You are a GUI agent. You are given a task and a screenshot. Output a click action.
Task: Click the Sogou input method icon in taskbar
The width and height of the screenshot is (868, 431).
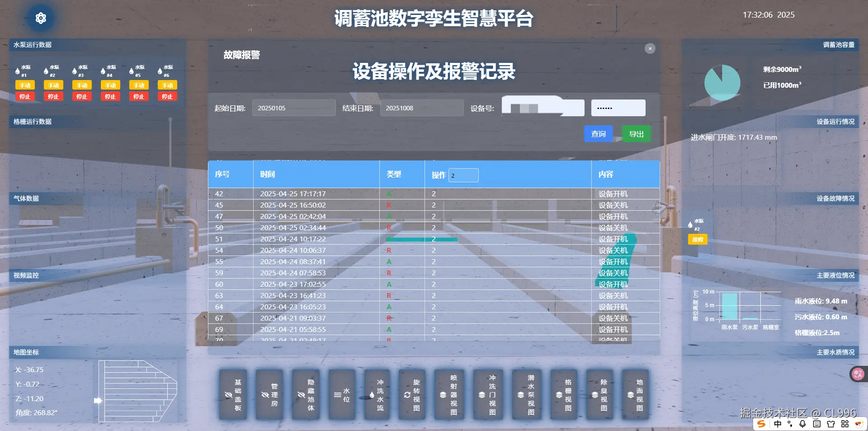[761, 424]
